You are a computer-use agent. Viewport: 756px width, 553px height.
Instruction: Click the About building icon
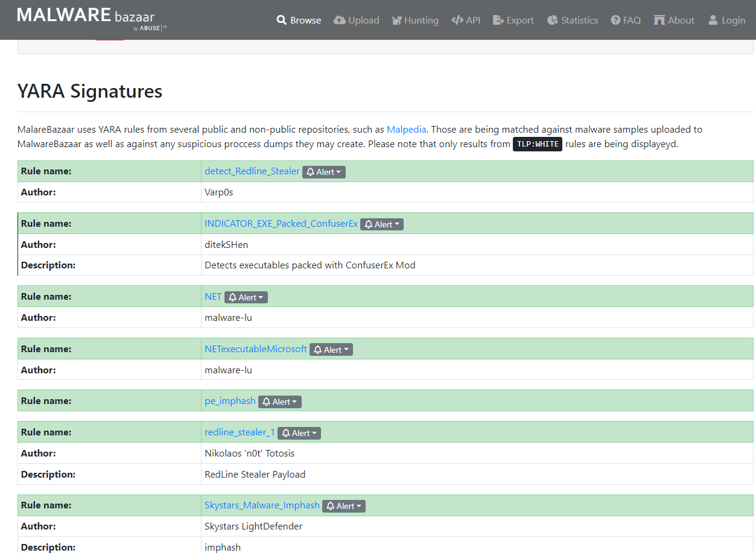[659, 21]
